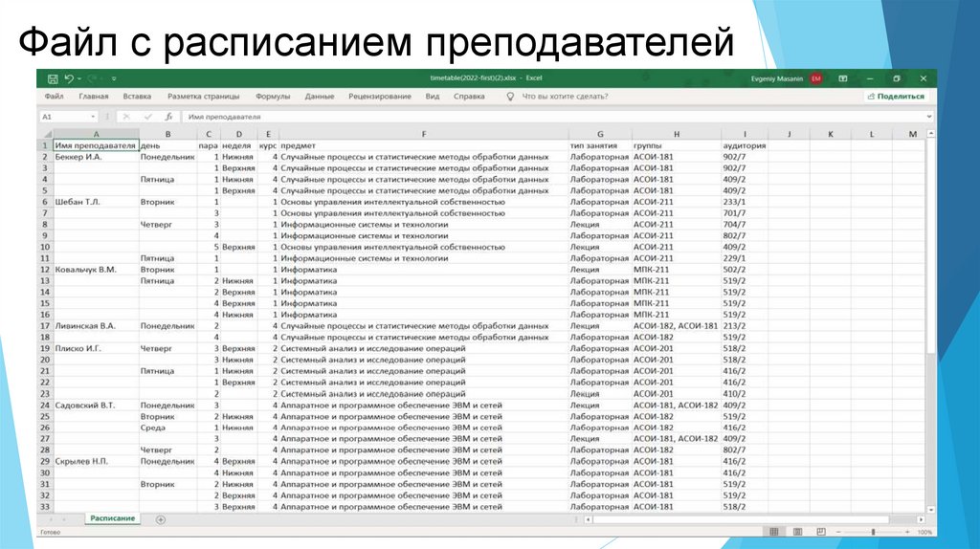The width and height of the screenshot is (980, 549).
Task: Open the undo history dropdown arrow
Action: (x=79, y=78)
